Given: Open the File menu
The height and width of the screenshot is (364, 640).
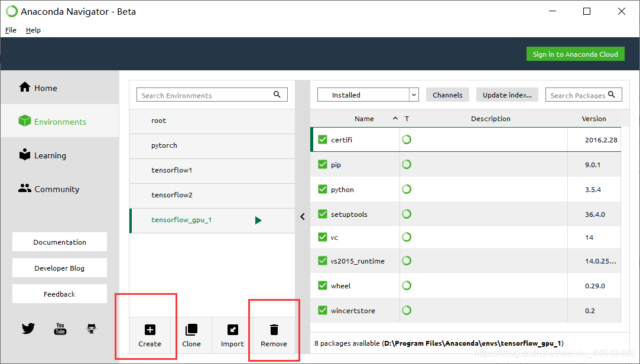Looking at the screenshot, I should [11, 30].
